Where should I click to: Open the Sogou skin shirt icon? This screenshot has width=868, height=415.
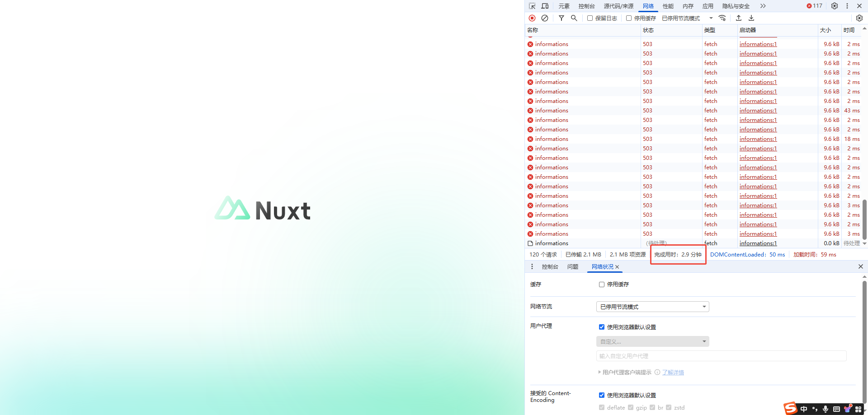[x=848, y=409]
